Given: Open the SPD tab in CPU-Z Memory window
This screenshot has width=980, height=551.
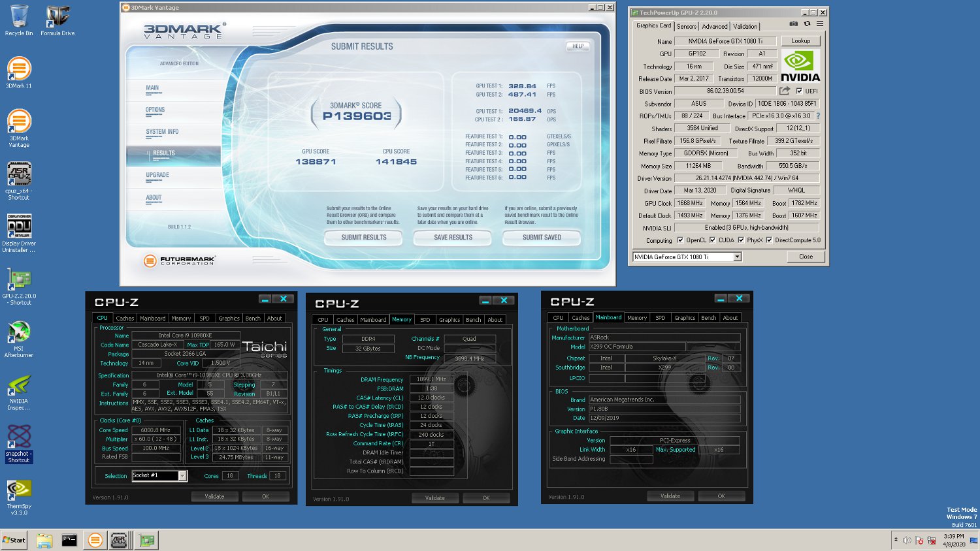Looking at the screenshot, I should click(425, 319).
